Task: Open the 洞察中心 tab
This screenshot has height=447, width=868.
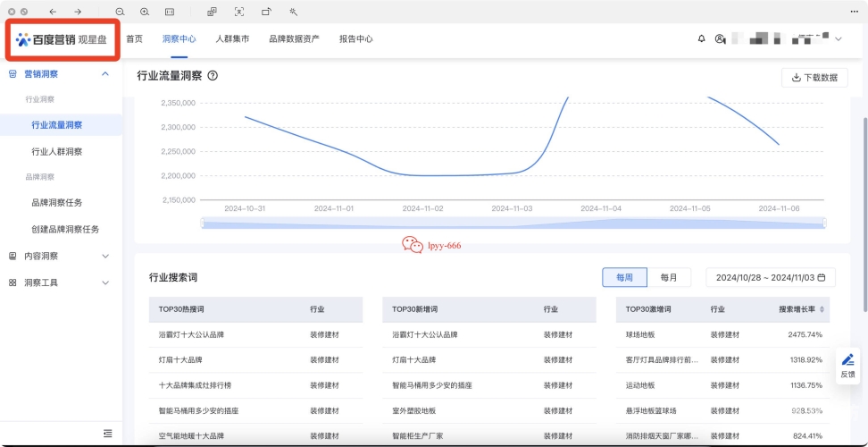Action: [x=179, y=38]
